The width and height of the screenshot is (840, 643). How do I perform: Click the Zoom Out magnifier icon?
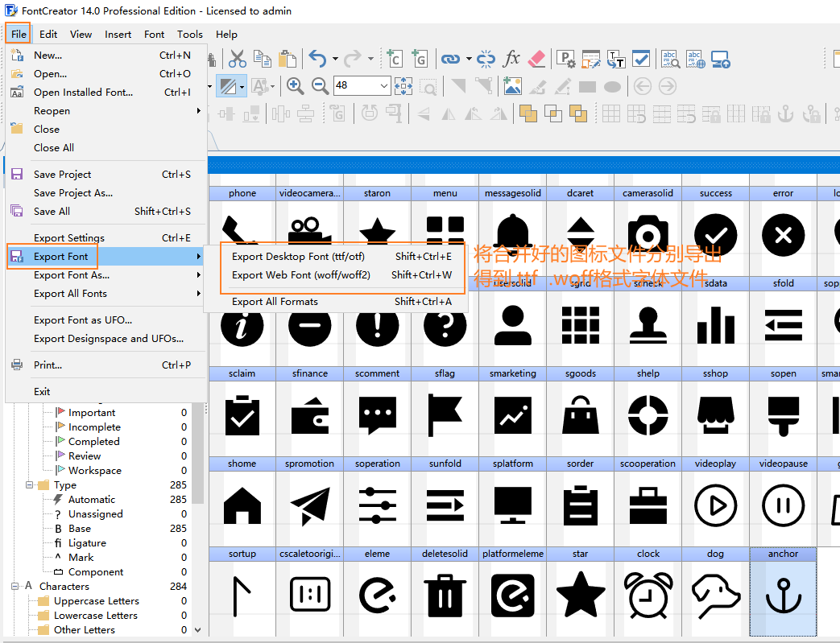[x=320, y=85]
